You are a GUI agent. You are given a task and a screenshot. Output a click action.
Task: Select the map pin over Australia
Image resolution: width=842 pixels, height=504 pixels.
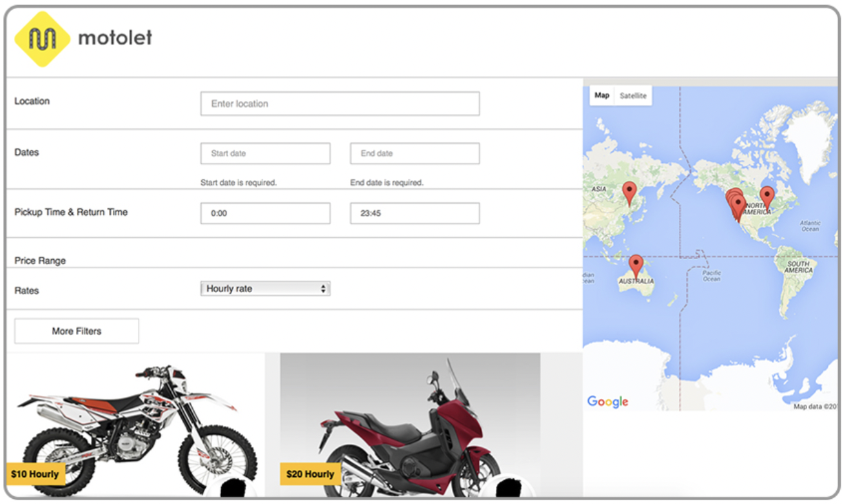[x=636, y=265]
